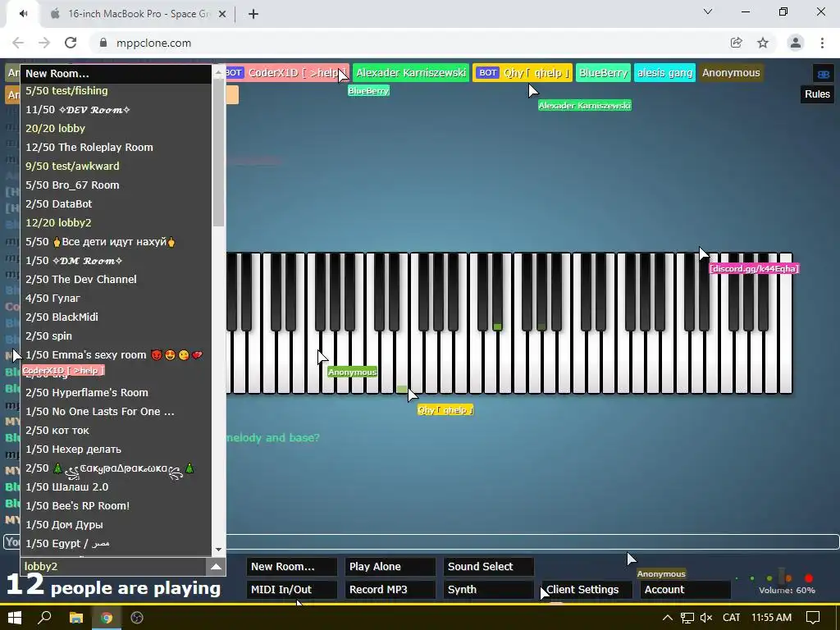This screenshot has height=630, width=840.
Task: Bookmark this page with the star icon
Action: (763, 43)
